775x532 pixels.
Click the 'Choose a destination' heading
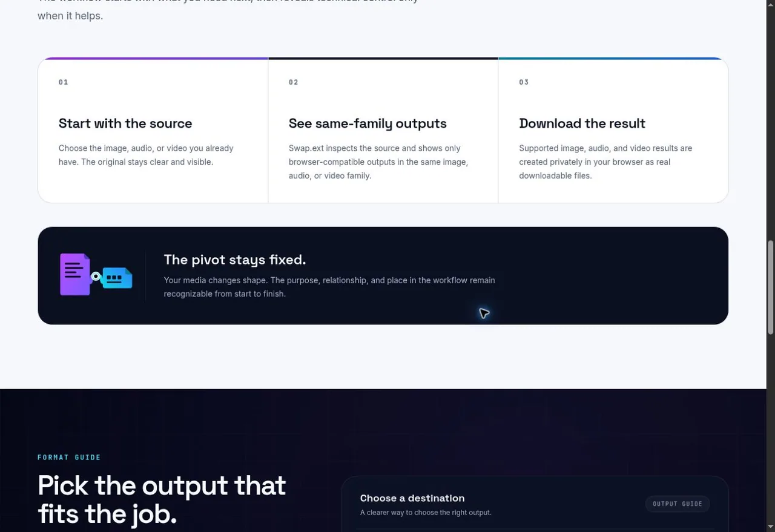click(412, 498)
